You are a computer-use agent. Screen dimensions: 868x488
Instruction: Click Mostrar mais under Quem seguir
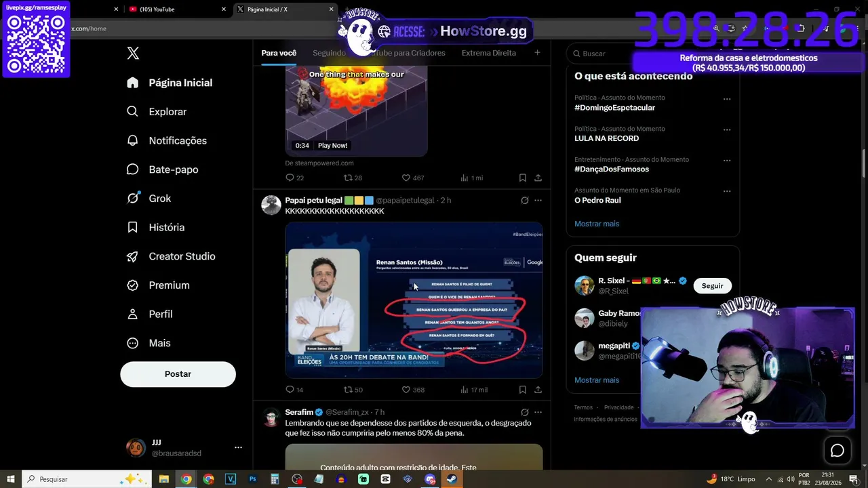597,380
